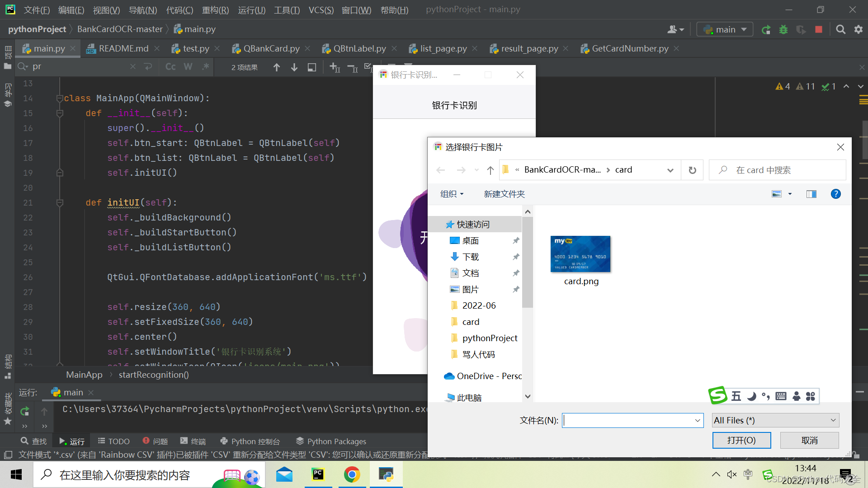This screenshot has height=488, width=868.
Task: Select the card.png thumbnail
Action: pyautogui.click(x=580, y=254)
